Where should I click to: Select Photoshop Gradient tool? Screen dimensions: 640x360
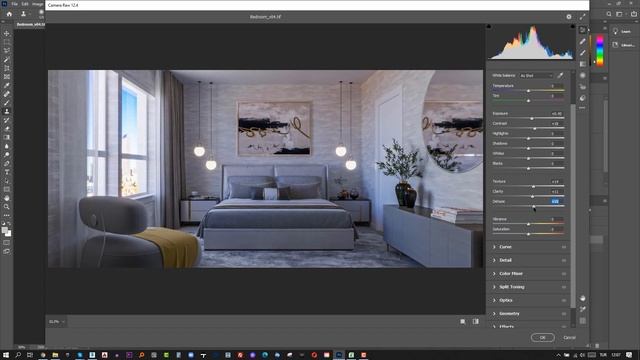coord(7,137)
